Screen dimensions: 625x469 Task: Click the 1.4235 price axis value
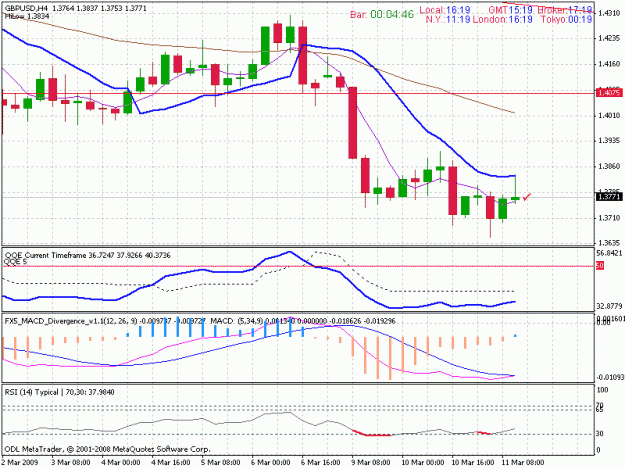(x=609, y=38)
